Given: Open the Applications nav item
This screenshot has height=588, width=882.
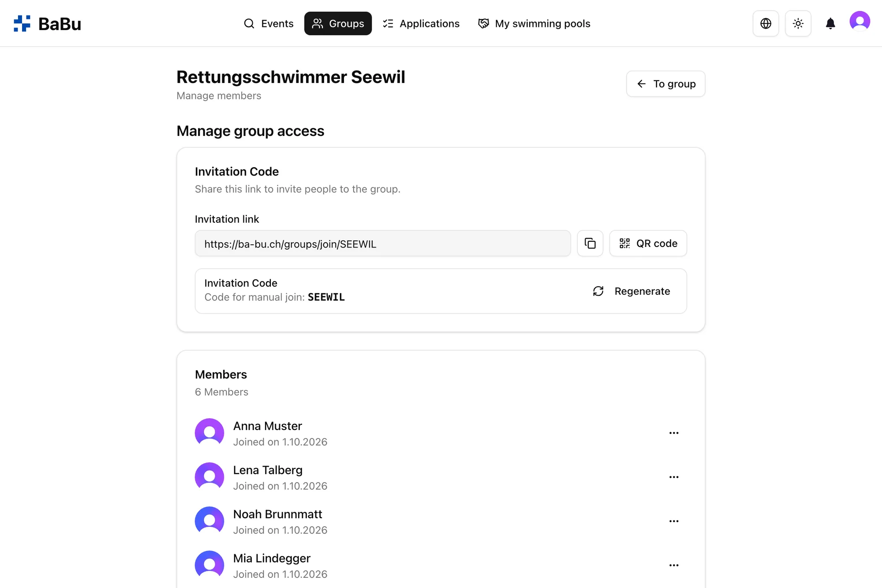Looking at the screenshot, I should (421, 23).
